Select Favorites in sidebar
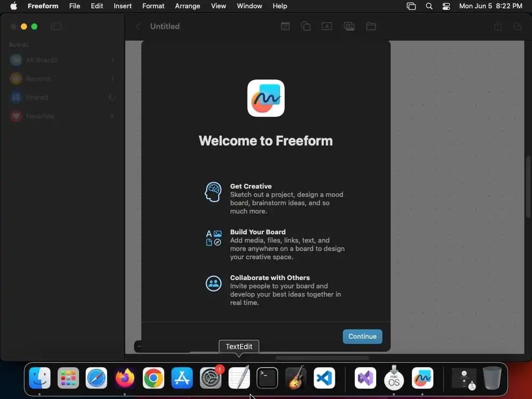The height and width of the screenshot is (399, 532). click(x=62, y=116)
